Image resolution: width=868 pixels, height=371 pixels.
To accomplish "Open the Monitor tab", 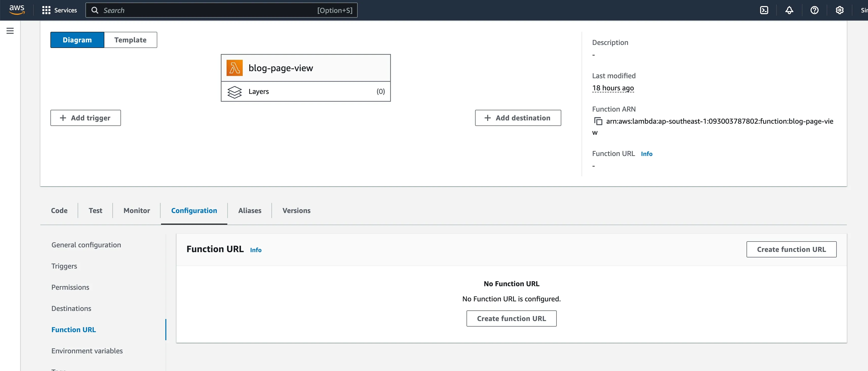I will click(x=136, y=210).
